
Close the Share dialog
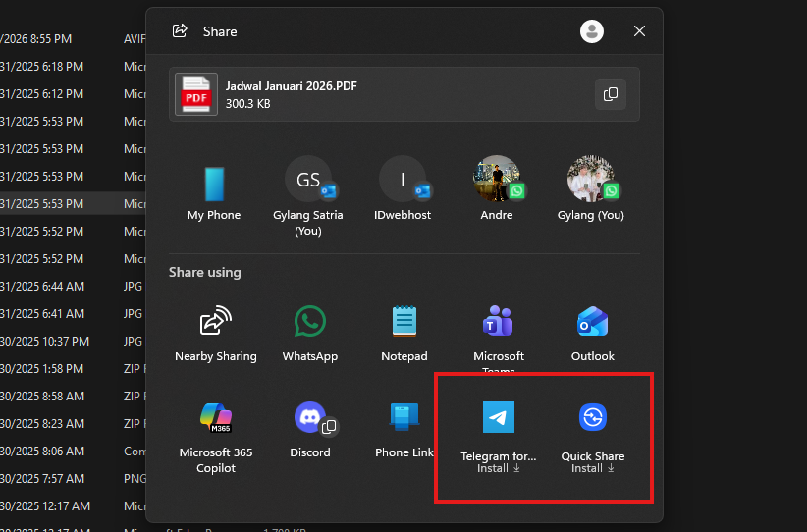click(x=639, y=31)
